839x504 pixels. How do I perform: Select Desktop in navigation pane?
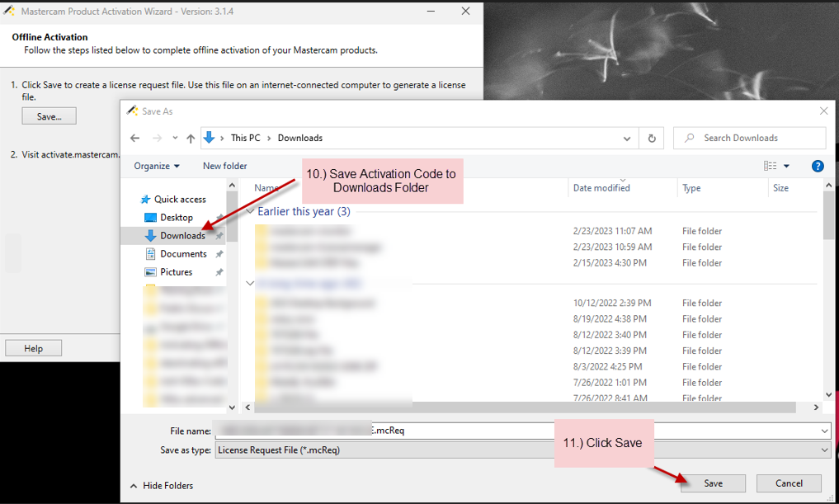point(177,218)
